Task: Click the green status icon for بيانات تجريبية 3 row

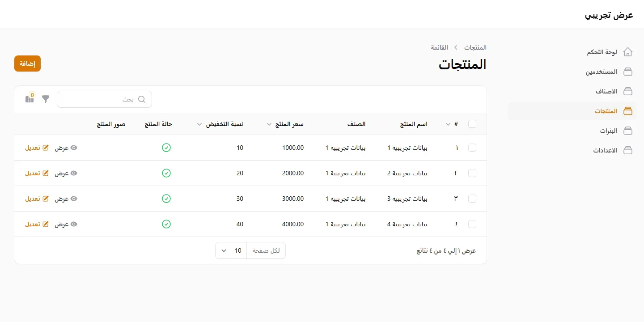Action: [166, 199]
